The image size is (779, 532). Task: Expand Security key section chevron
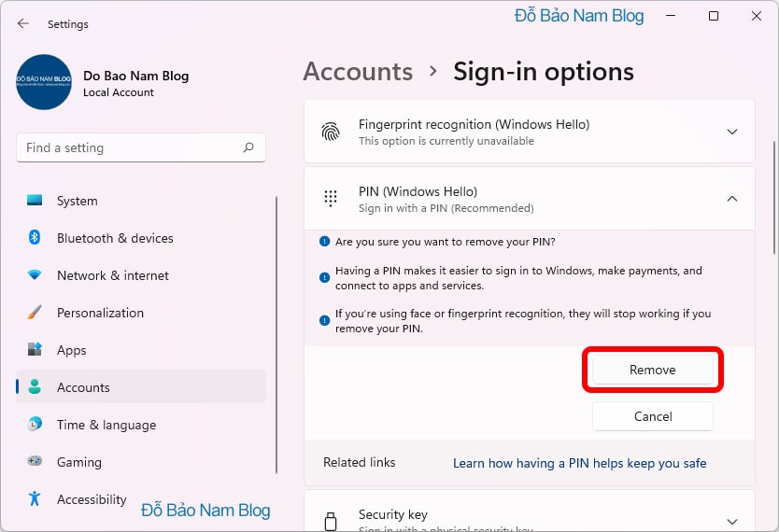[731, 521]
